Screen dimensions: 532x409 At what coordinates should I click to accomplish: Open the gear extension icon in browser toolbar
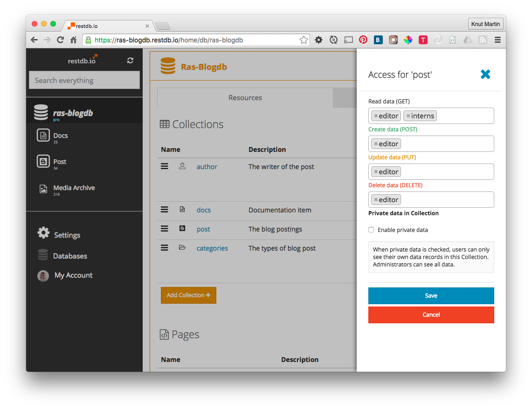[318, 40]
